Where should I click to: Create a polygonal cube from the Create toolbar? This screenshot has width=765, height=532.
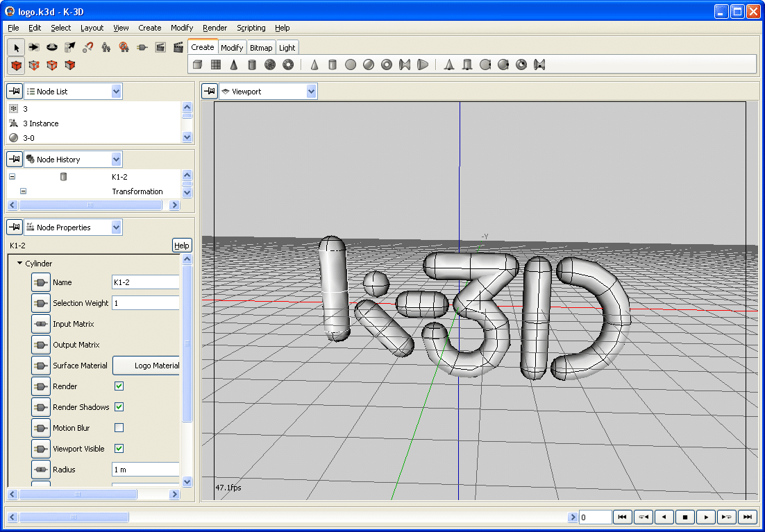coord(198,65)
